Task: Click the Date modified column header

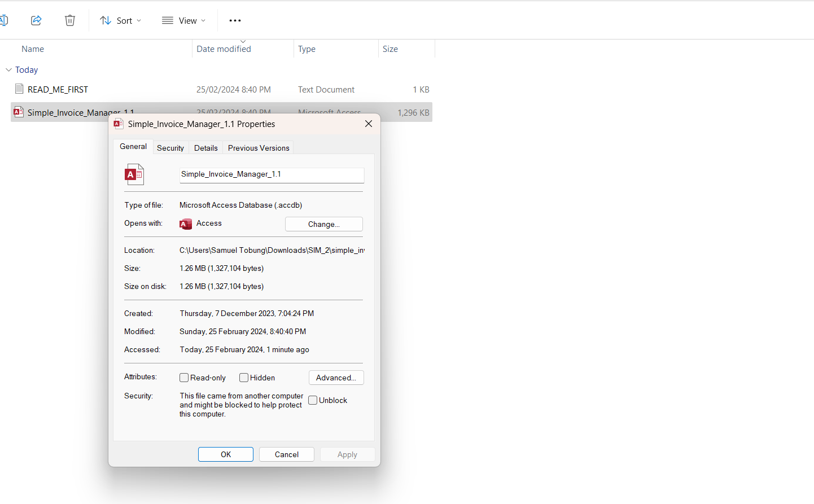Action: [x=224, y=49]
